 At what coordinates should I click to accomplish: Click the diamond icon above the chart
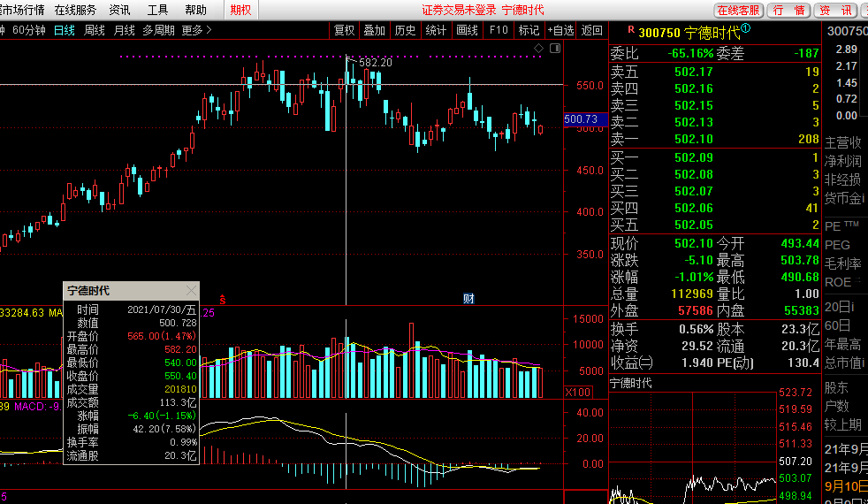(538, 49)
